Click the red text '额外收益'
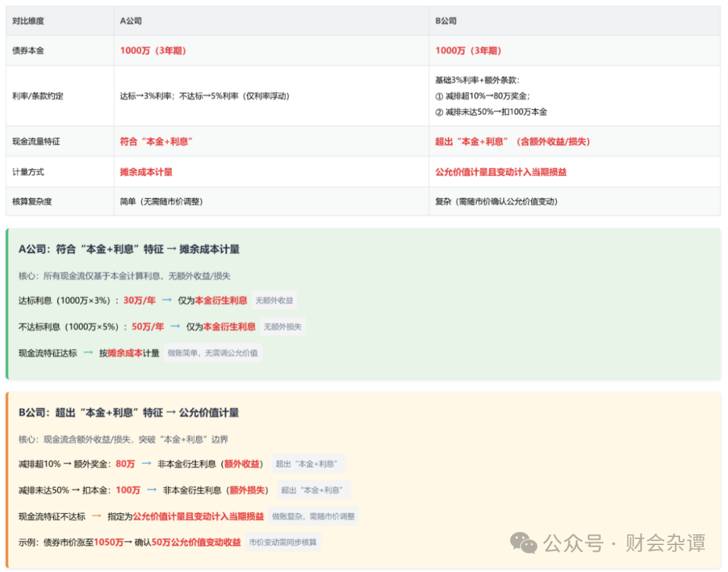Viewport: 728px width, 572px height. point(242,464)
